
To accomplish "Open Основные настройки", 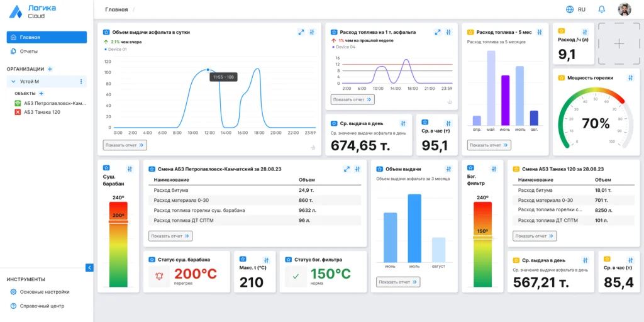I will coord(40,292).
